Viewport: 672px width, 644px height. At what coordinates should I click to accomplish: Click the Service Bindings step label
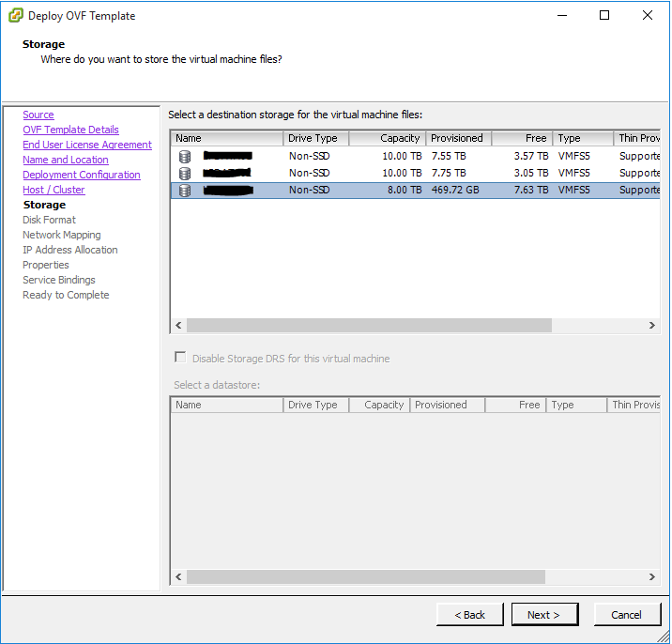pyautogui.click(x=59, y=280)
